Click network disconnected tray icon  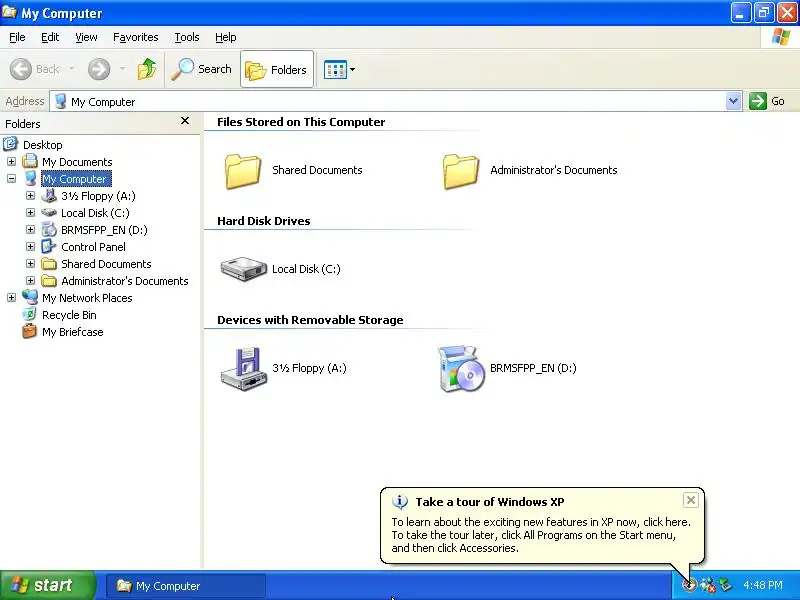(708, 585)
